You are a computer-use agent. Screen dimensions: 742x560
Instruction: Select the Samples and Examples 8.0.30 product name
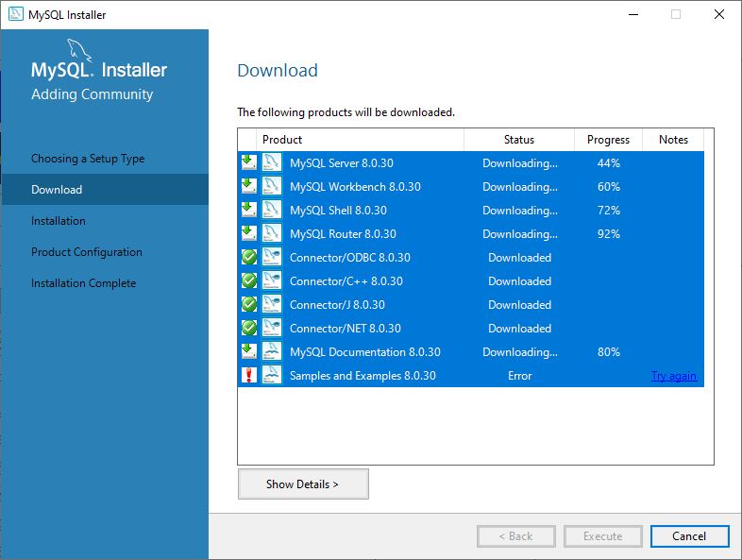[x=363, y=377]
